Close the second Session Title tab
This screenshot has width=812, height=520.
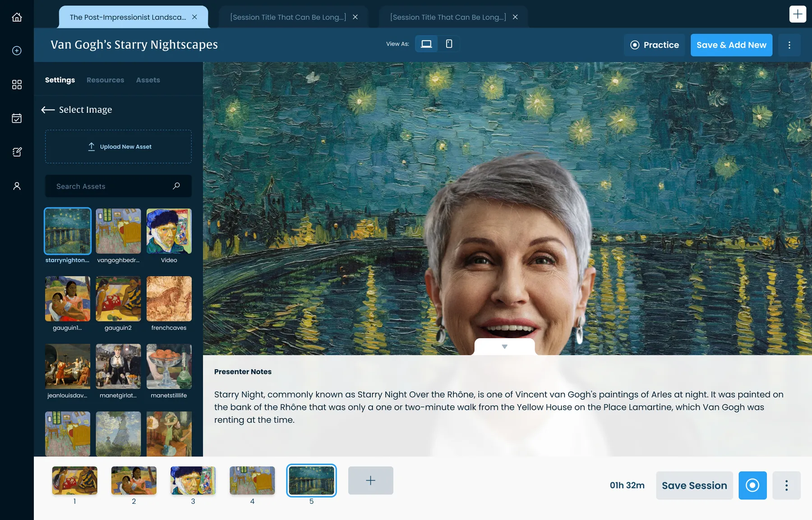355,17
